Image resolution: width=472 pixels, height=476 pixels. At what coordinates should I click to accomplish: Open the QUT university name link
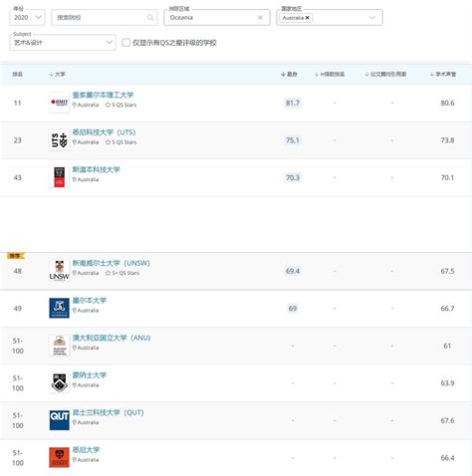click(108, 412)
